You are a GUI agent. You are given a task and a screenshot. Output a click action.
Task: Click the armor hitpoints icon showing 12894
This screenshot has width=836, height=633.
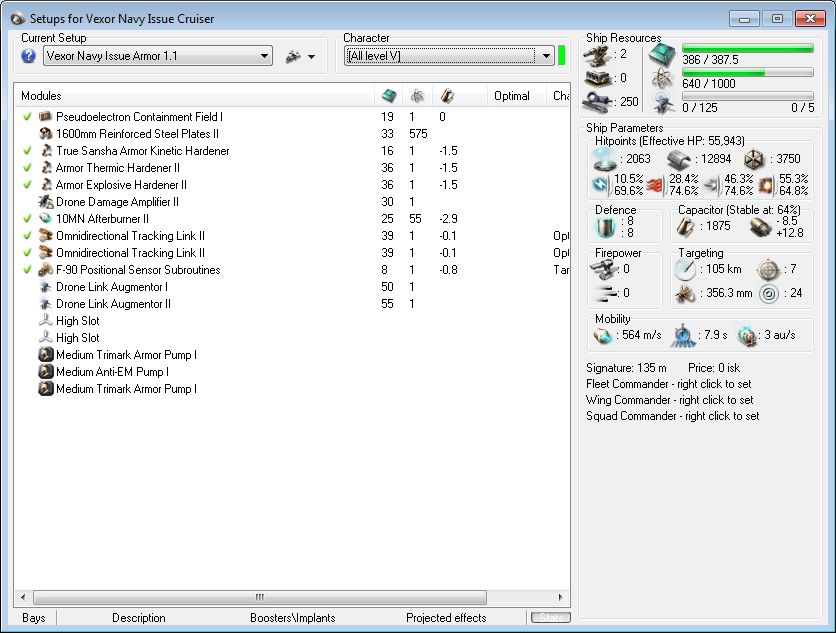pyautogui.click(x=679, y=158)
